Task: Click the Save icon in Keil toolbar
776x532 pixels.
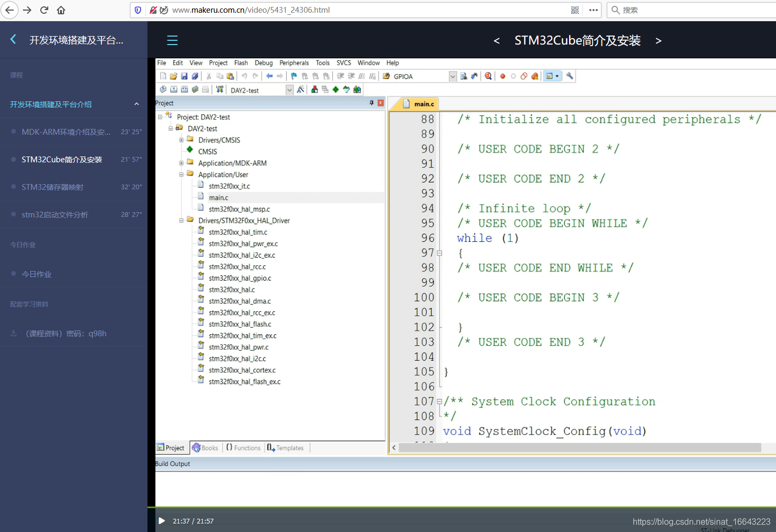Action: [184, 76]
